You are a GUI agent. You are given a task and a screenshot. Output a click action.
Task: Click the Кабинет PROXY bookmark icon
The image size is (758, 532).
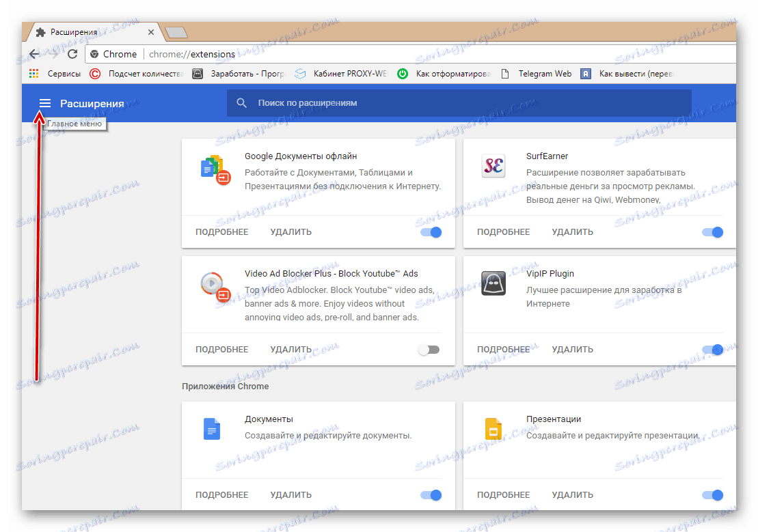click(x=300, y=74)
